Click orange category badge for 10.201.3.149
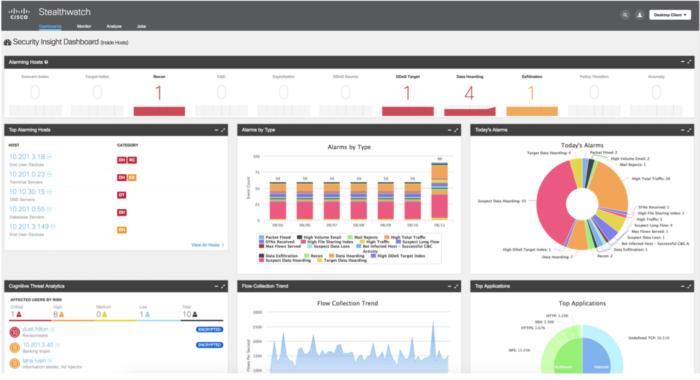 121,230
